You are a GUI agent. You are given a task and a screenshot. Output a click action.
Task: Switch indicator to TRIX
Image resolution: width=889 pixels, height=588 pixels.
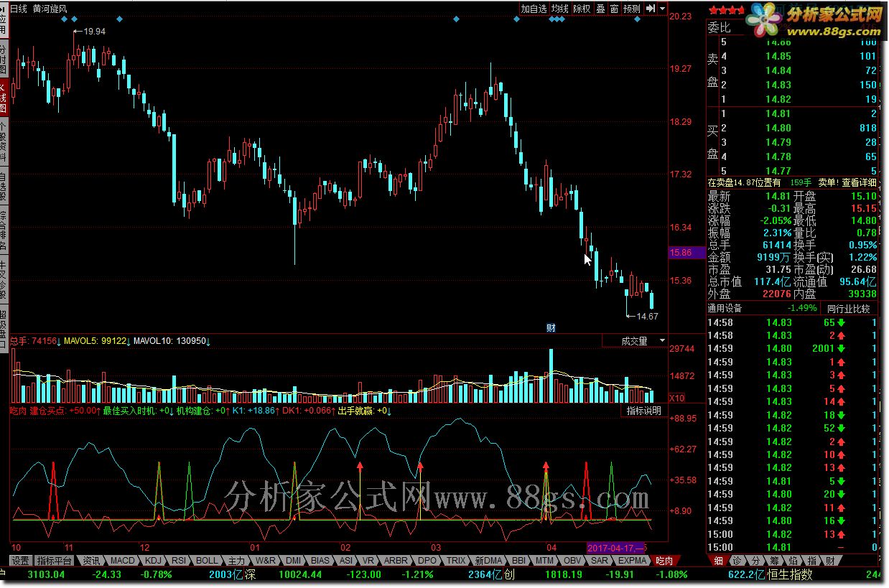(456, 561)
